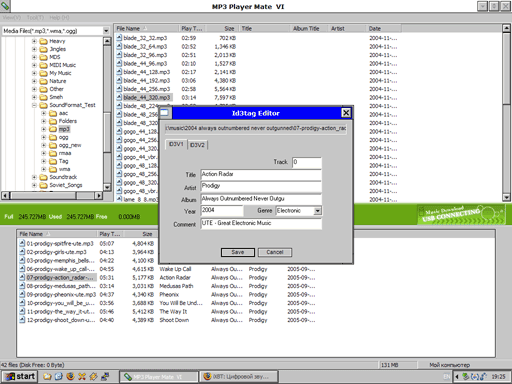Image resolution: width=512 pixels, height=384 pixels.
Task: Expand the Heavy folder tree node
Action: 34,41
